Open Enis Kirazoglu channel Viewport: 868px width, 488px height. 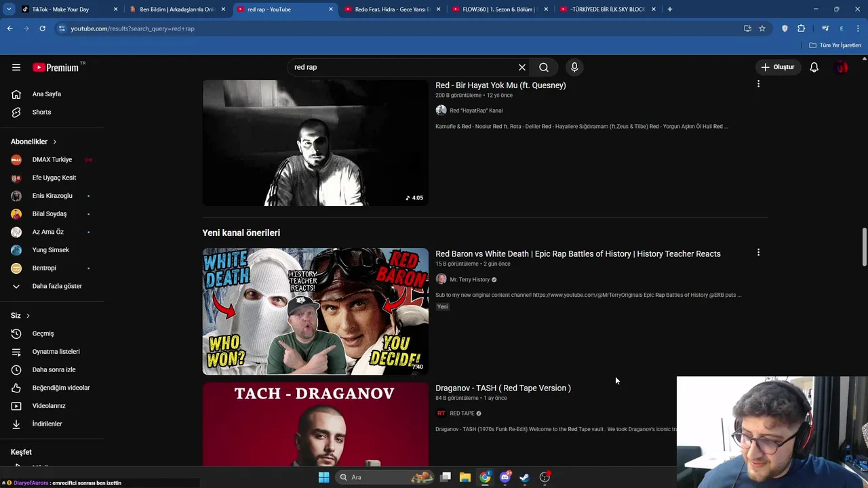click(x=52, y=196)
